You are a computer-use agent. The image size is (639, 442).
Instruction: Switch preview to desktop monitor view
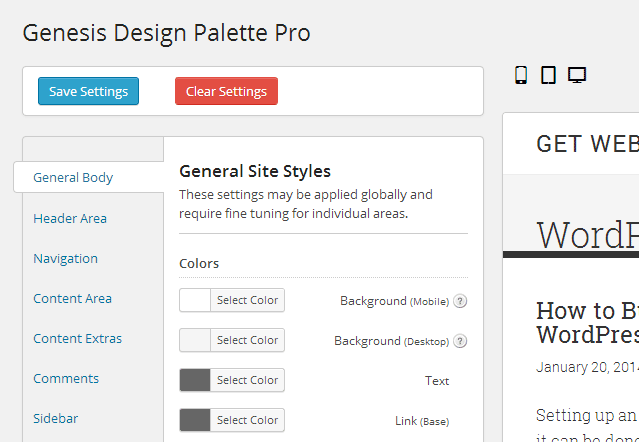577,75
